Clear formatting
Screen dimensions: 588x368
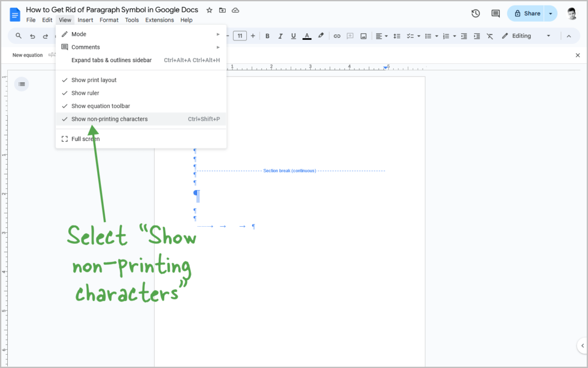pos(490,36)
